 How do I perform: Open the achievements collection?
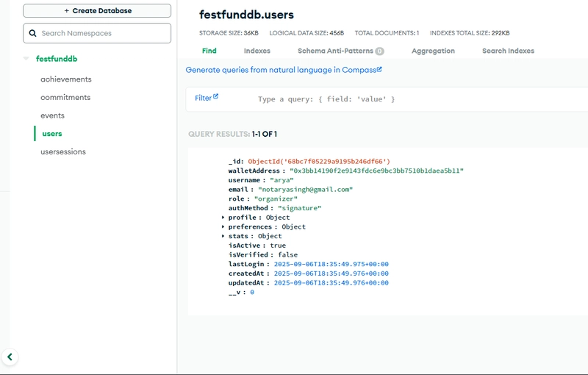(x=66, y=79)
